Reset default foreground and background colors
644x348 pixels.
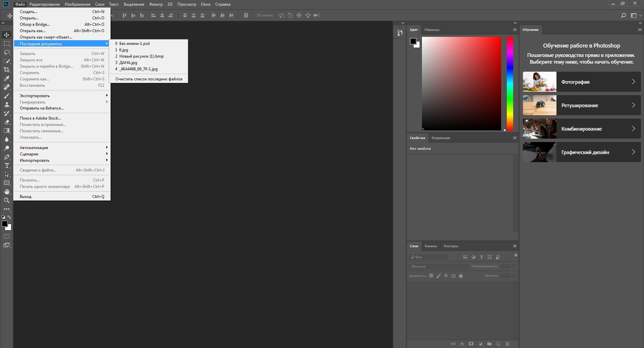click(x=3, y=217)
